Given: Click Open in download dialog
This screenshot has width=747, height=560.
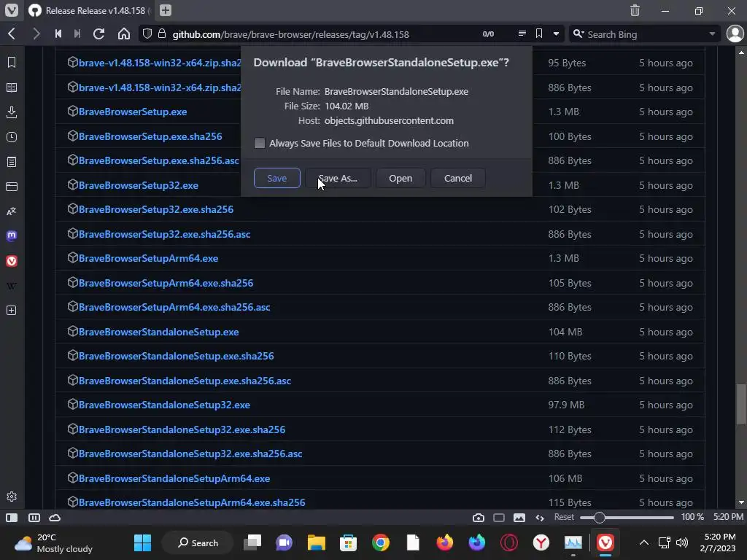Looking at the screenshot, I should coord(400,178).
